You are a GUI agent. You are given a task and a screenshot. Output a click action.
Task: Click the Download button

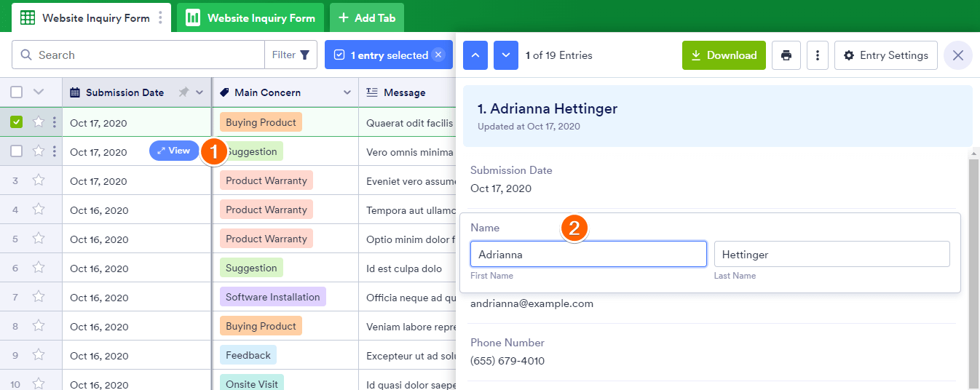click(x=724, y=55)
